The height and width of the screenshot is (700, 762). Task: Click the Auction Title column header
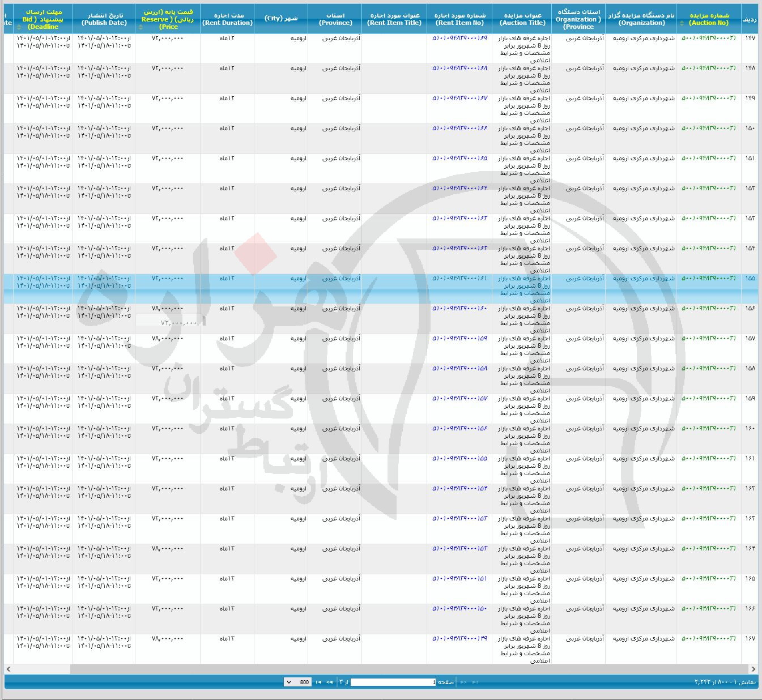click(522, 19)
